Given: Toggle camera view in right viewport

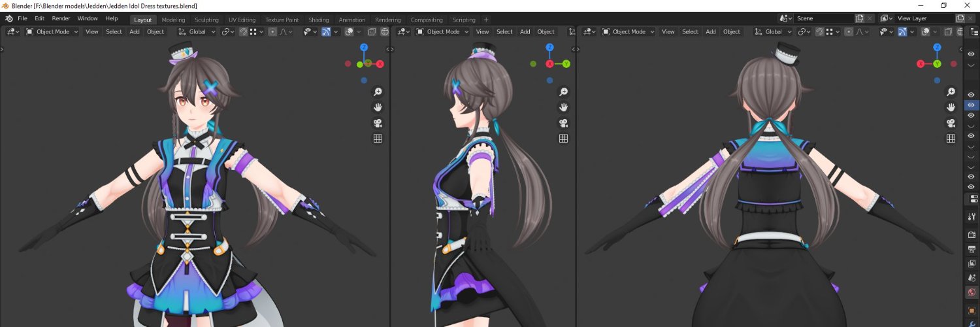Looking at the screenshot, I should click(951, 123).
